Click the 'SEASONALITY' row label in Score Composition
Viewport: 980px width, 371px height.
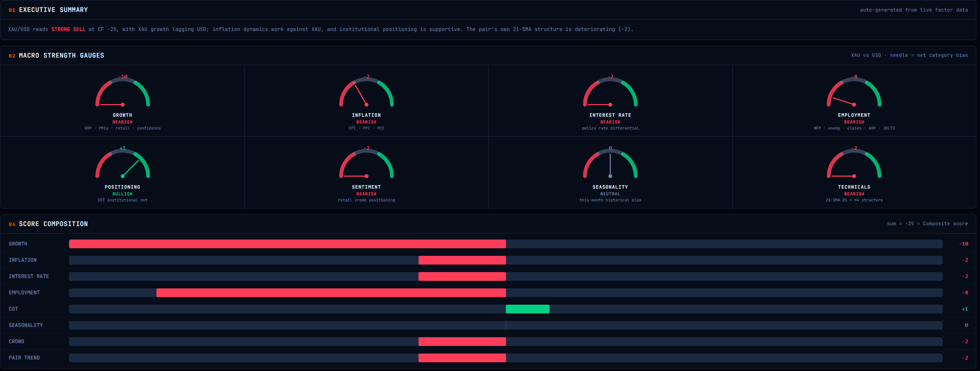[x=26, y=325]
